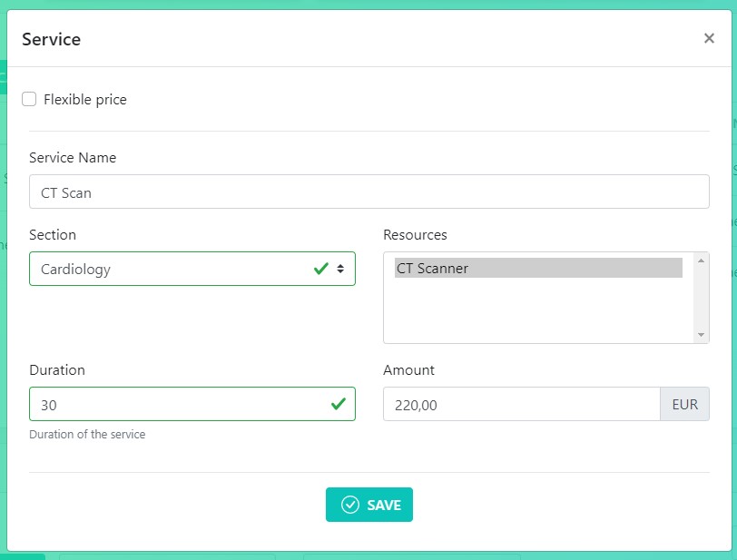Click the green checkmark in Section field
Screen dimensions: 737x560
320,269
